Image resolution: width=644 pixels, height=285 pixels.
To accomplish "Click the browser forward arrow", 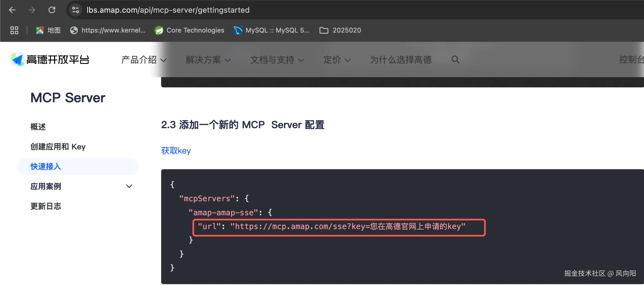I will (x=32, y=10).
